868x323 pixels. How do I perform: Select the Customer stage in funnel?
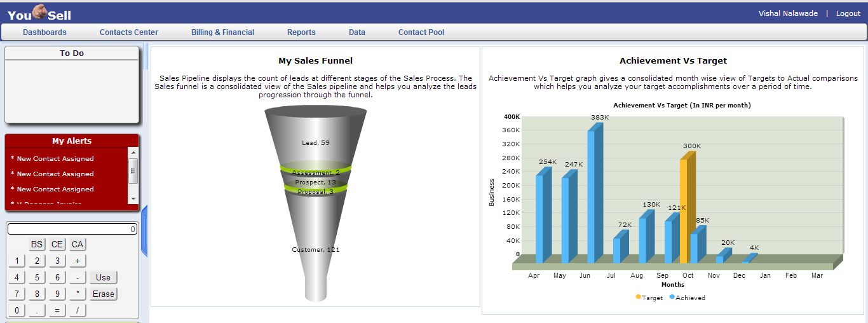click(x=315, y=249)
